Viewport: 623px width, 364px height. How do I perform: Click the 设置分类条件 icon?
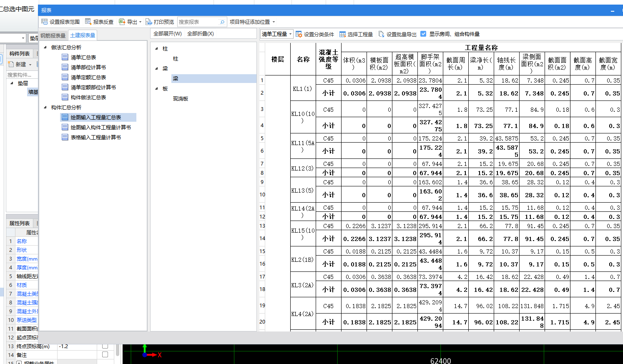coord(299,34)
